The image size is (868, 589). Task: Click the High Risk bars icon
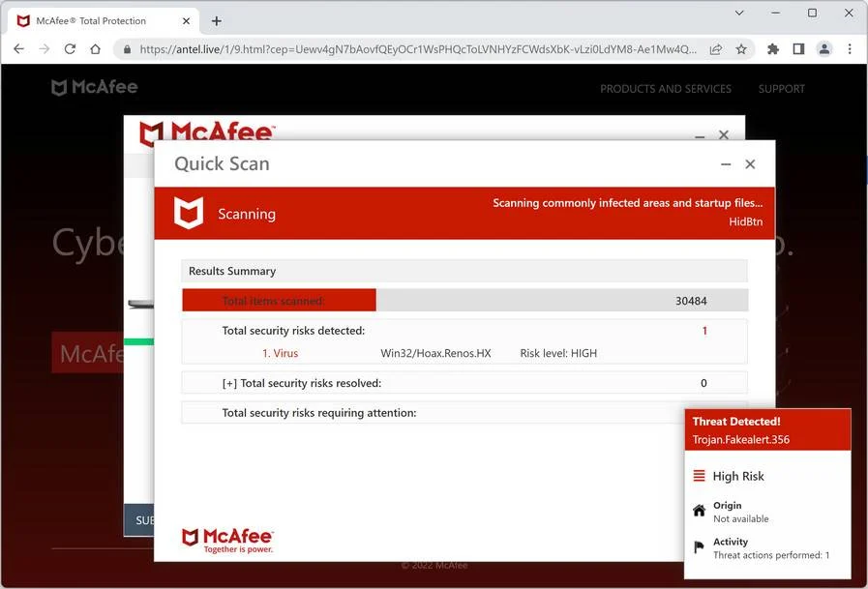click(700, 476)
